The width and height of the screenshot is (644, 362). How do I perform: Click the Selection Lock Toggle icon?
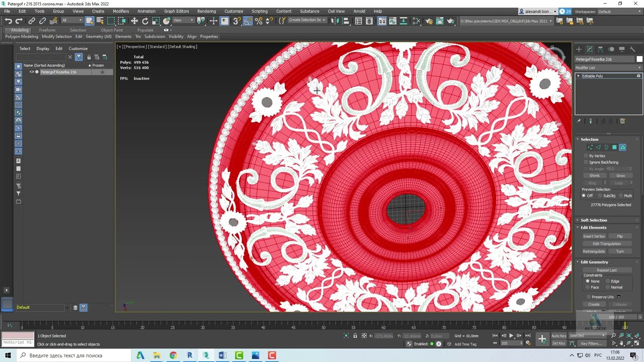pos(355,335)
